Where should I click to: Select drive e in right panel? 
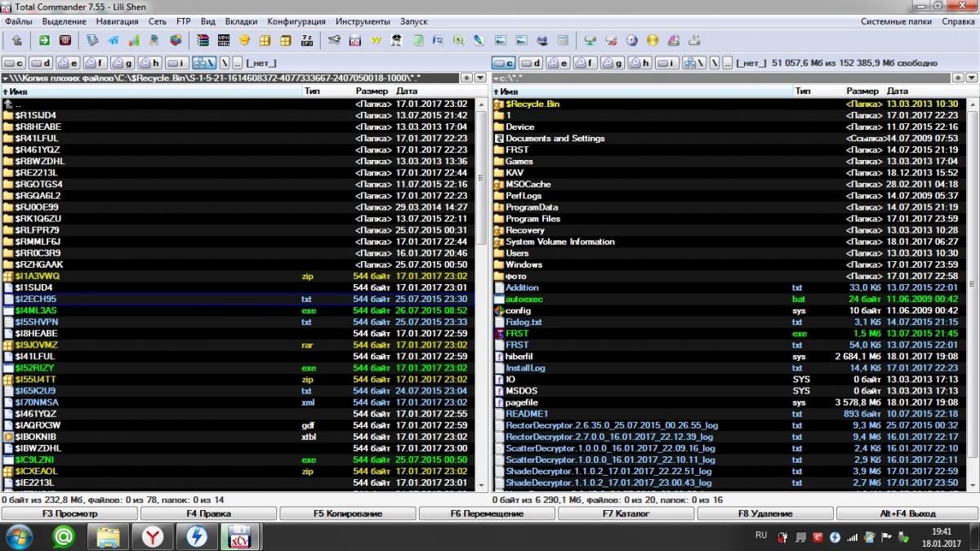tap(558, 63)
